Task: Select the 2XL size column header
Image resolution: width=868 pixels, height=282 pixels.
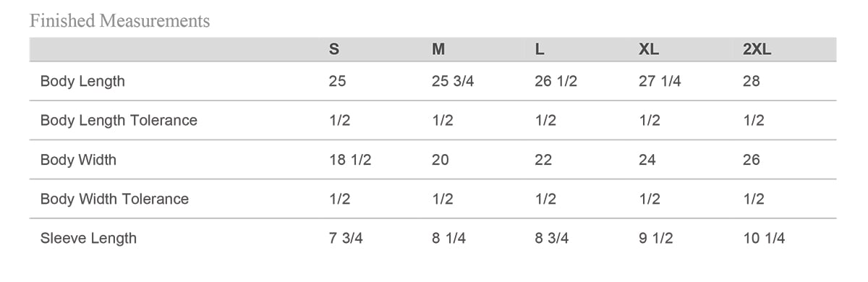Action: pyautogui.click(x=757, y=50)
